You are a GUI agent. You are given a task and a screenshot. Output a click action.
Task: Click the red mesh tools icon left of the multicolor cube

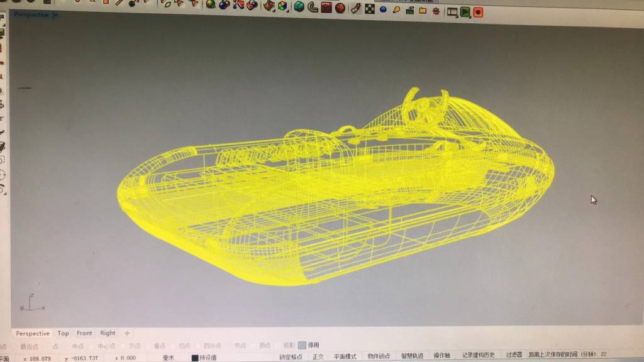[x=269, y=5]
